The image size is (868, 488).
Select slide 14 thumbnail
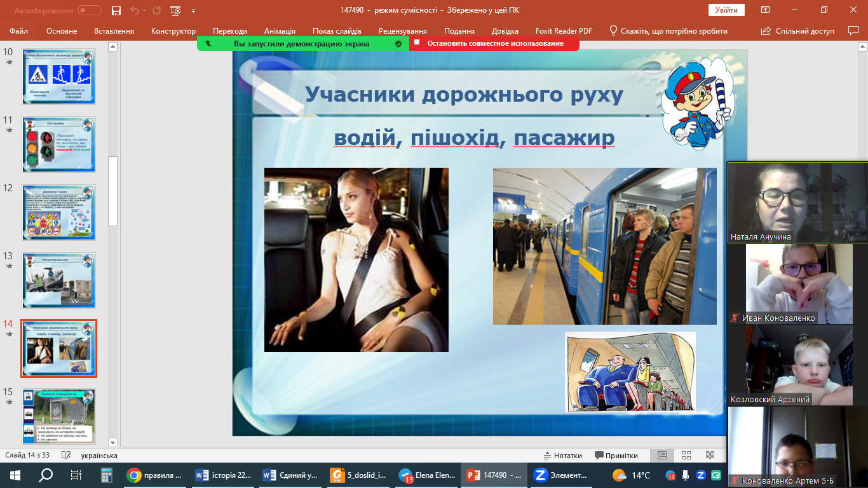pyautogui.click(x=58, y=349)
